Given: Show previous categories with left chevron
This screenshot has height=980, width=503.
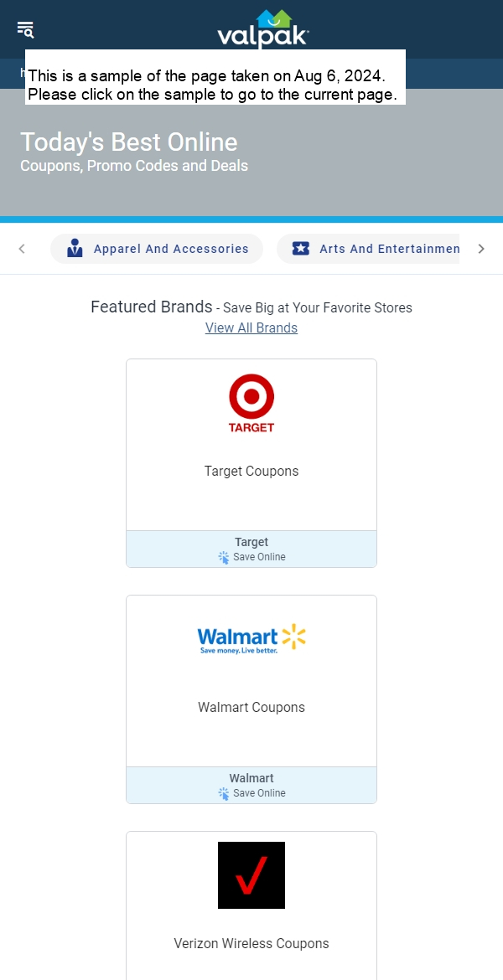Looking at the screenshot, I should pos(22,249).
